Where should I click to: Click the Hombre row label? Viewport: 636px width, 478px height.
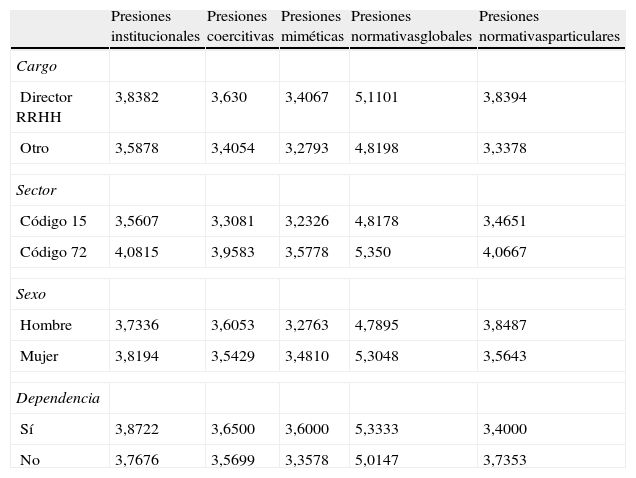pyautogui.click(x=46, y=325)
